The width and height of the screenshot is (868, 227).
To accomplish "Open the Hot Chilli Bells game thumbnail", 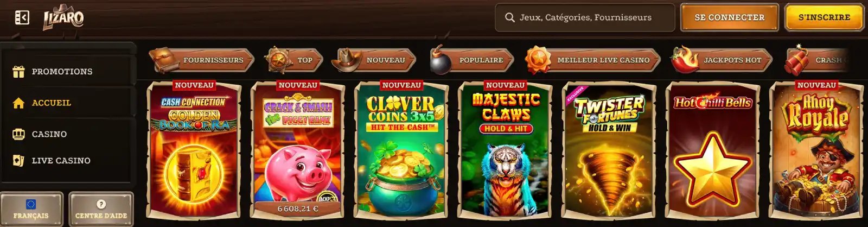I will tap(712, 149).
